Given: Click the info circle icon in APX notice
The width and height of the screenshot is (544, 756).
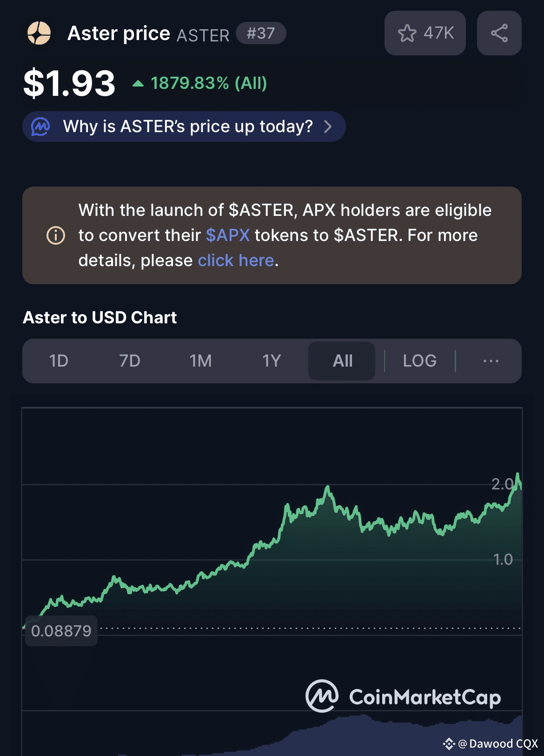Looking at the screenshot, I should click(56, 235).
